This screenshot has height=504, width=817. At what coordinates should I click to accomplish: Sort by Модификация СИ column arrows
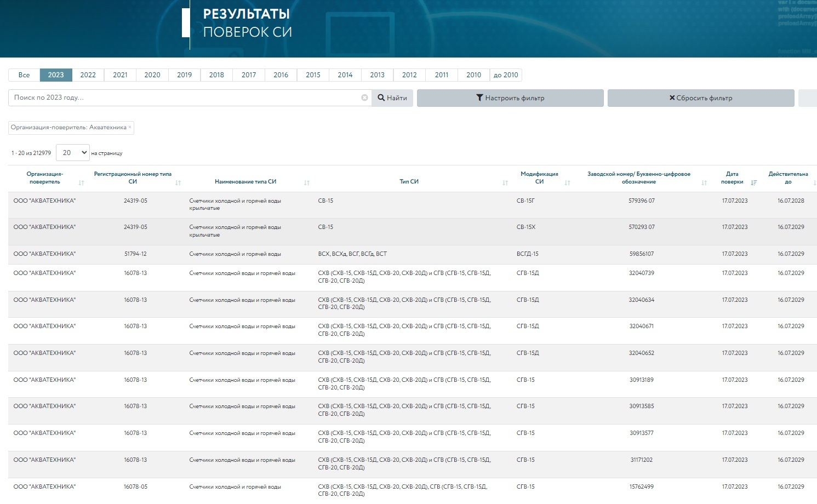point(567,182)
